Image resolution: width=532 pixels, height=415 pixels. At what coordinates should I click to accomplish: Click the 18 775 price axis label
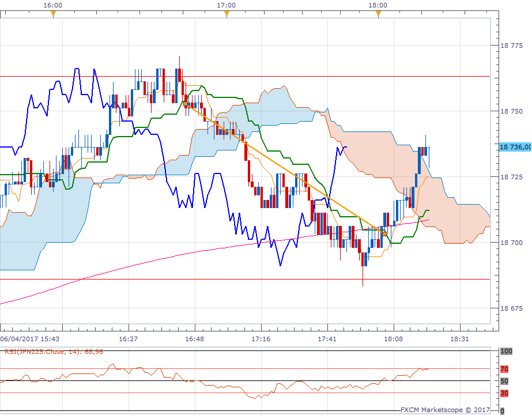tap(512, 46)
